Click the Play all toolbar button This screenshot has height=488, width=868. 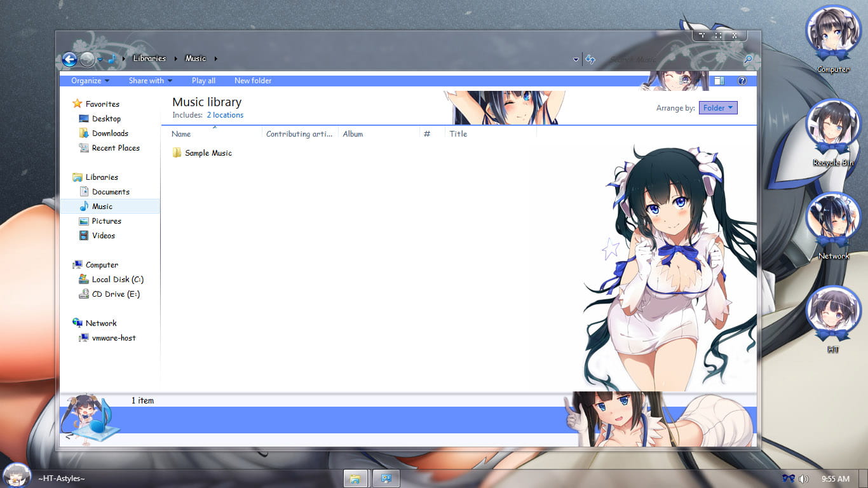point(203,81)
